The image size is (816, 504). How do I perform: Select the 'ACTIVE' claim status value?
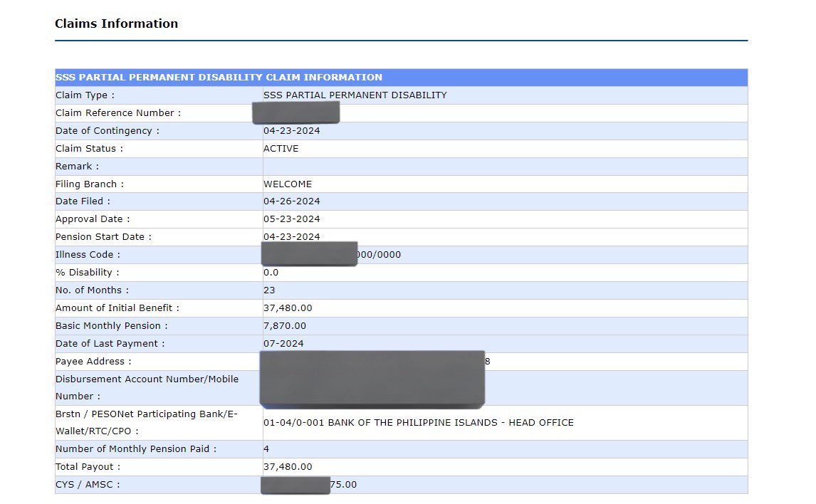281,148
